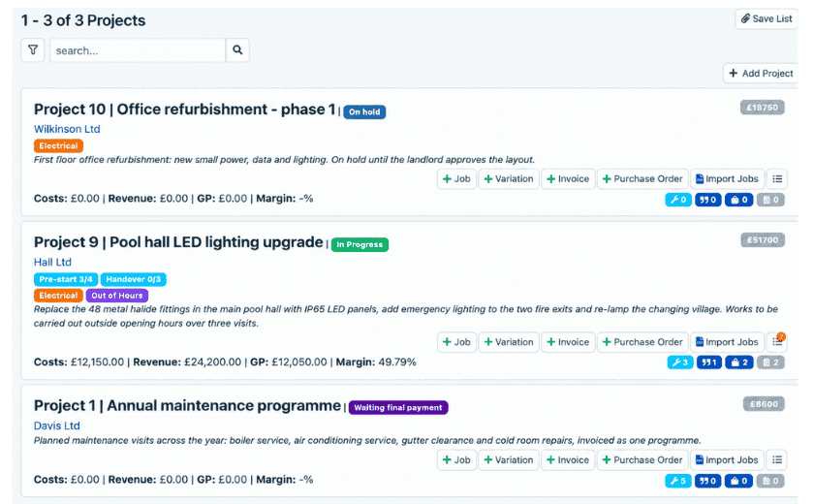This screenshot has height=504, width=814.
Task: Open Wilkinson Ltd client link
Action: coord(67,129)
